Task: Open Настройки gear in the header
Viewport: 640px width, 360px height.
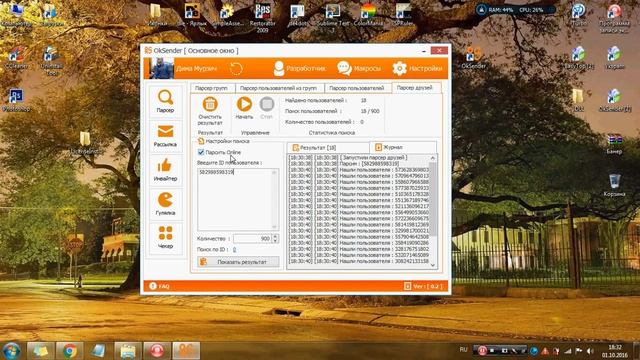Action: point(418,69)
